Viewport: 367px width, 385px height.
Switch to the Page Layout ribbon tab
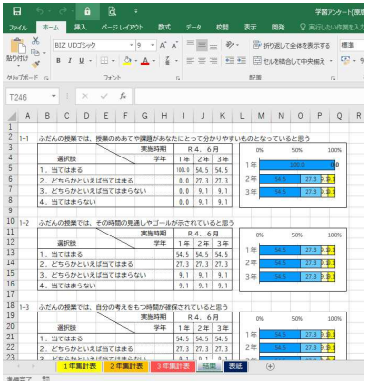point(122,27)
